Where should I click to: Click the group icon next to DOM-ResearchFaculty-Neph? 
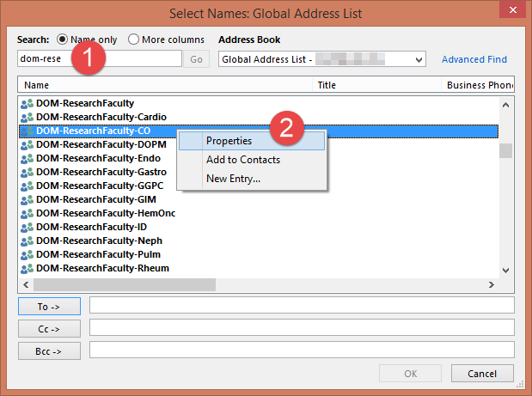click(x=27, y=241)
